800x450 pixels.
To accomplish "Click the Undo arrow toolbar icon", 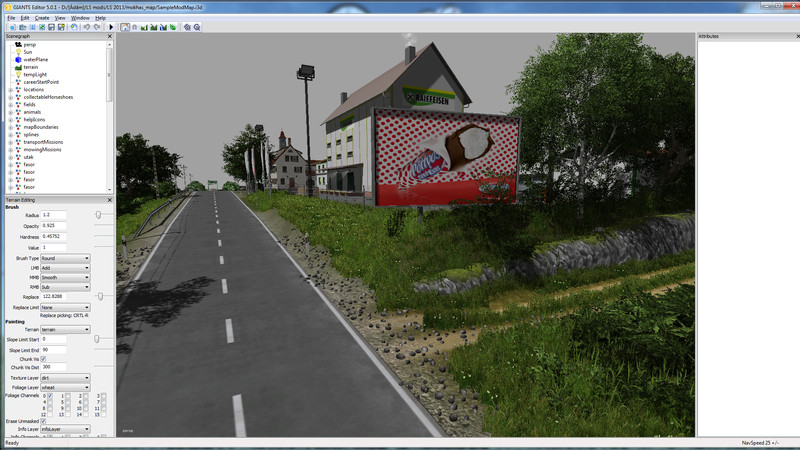I will pos(86,27).
